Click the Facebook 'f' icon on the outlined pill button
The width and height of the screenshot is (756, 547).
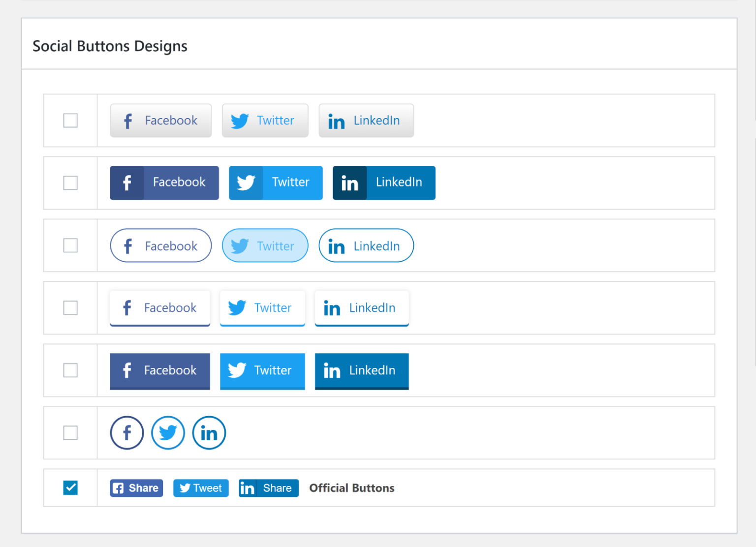click(128, 245)
